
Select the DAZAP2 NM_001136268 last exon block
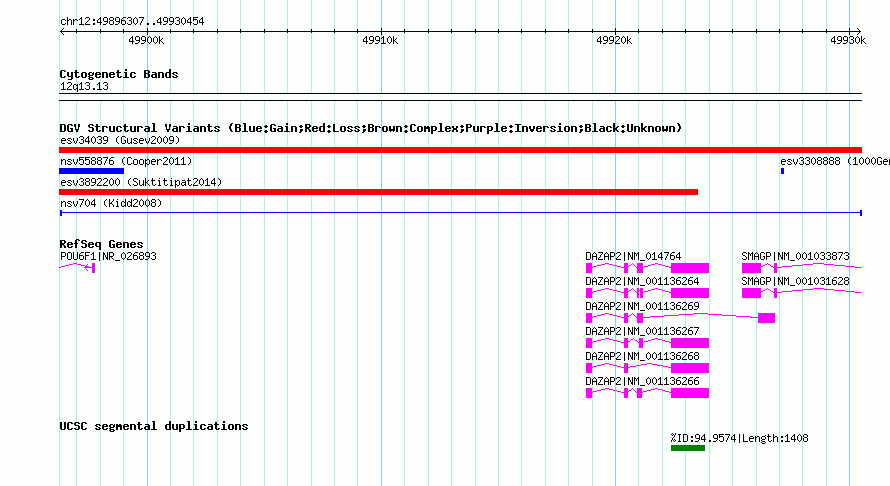point(690,368)
